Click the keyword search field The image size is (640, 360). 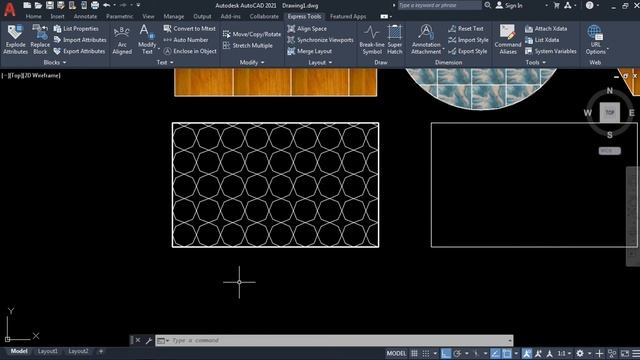(x=440, y=5)
